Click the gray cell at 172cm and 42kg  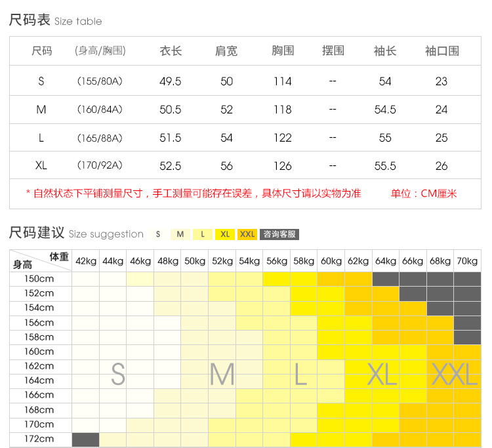click(86, 439)
